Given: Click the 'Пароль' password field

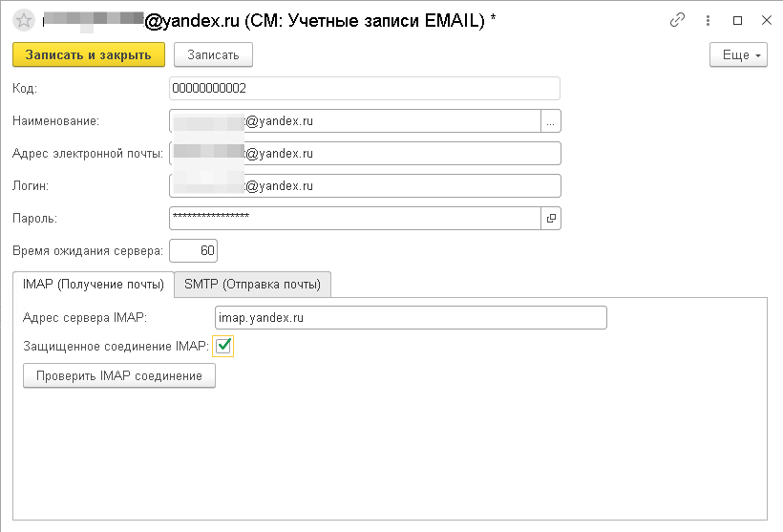Looking at the screenshot, I should click(355, 219).
